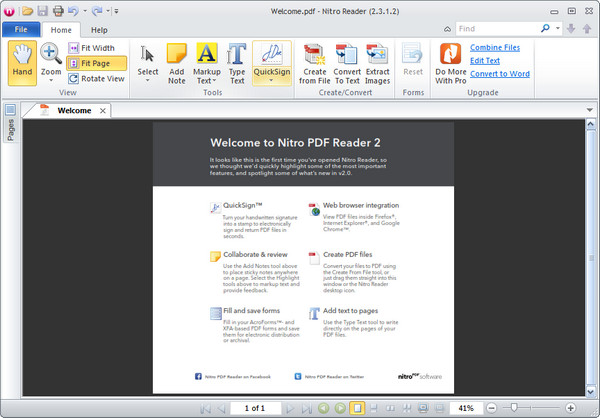Go to previous view with green back arrow

[x=324, y=408]
